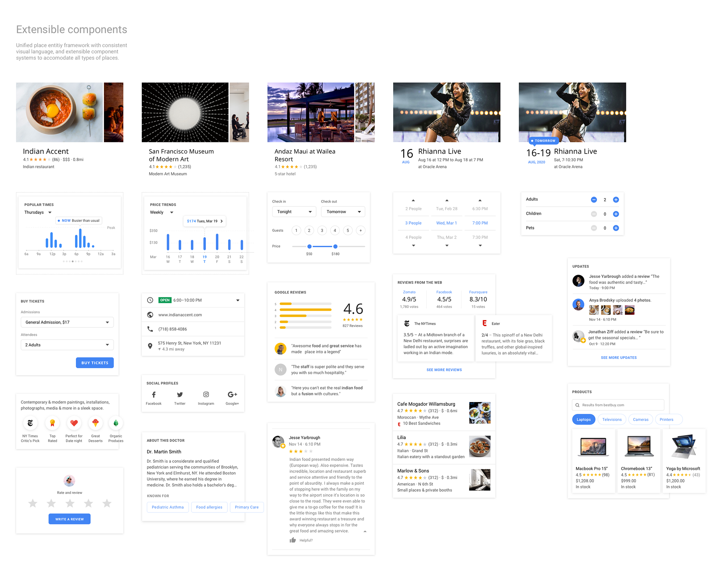Select 4 guests option

pos(335,230)
